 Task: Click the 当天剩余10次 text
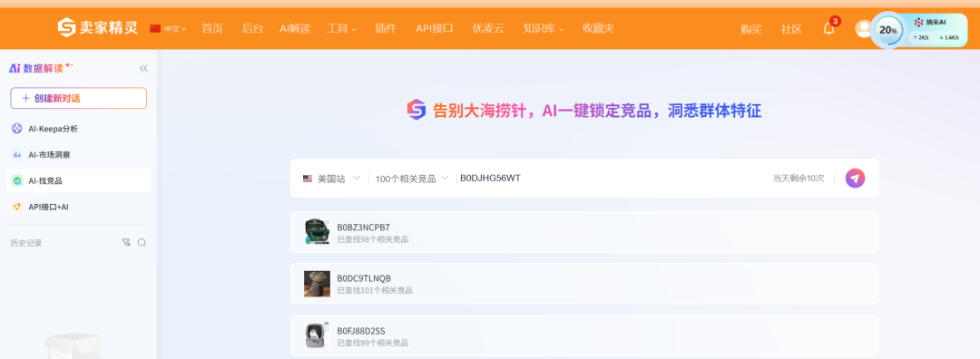pyautogui.click(x=799, y=179)
